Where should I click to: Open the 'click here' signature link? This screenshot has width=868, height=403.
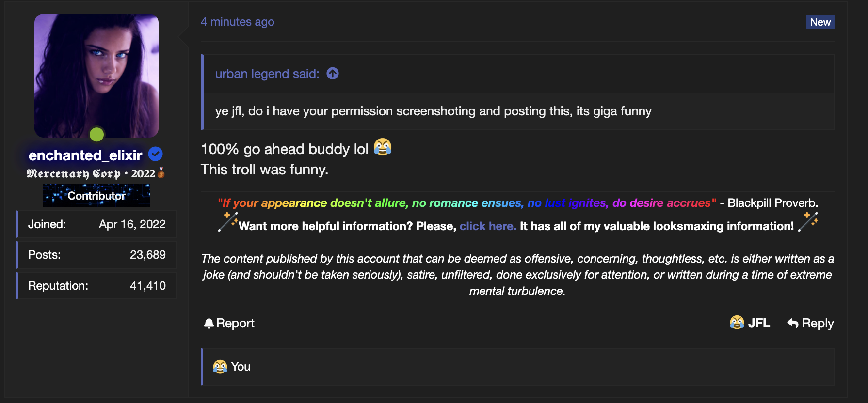488,226
